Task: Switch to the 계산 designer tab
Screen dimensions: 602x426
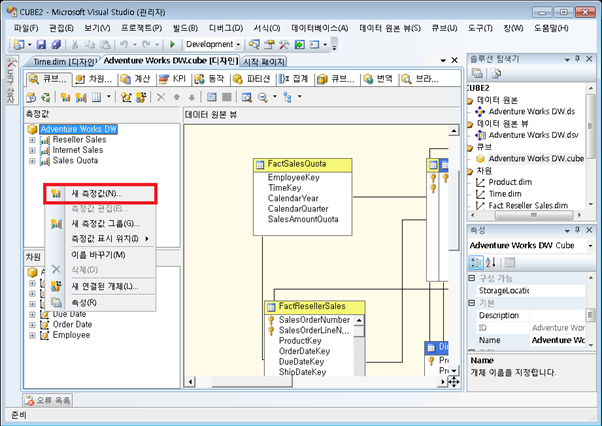Action: coord(136,79)
